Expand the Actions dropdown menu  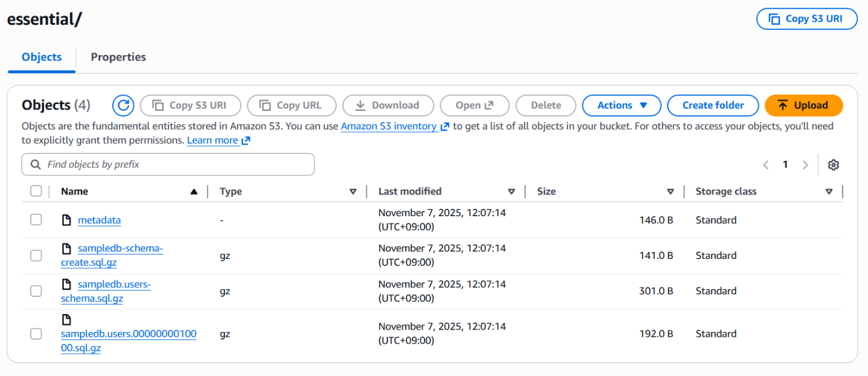(621, 105)
